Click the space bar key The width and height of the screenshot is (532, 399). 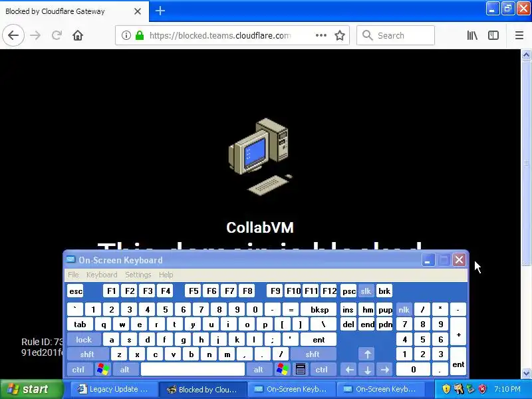click(x=193, y=370)
